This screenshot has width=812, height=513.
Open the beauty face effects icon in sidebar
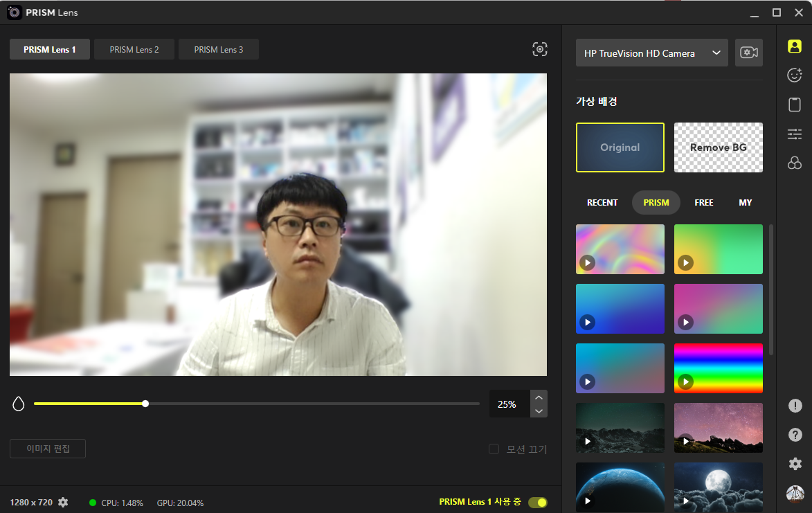[795, 75]
